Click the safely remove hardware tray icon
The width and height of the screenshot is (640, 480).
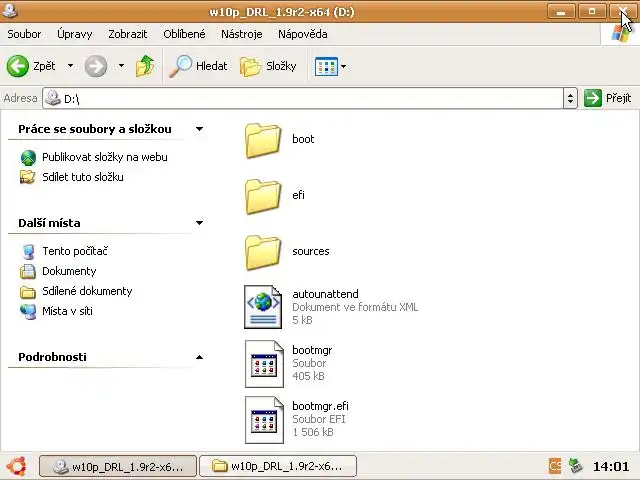576,465
